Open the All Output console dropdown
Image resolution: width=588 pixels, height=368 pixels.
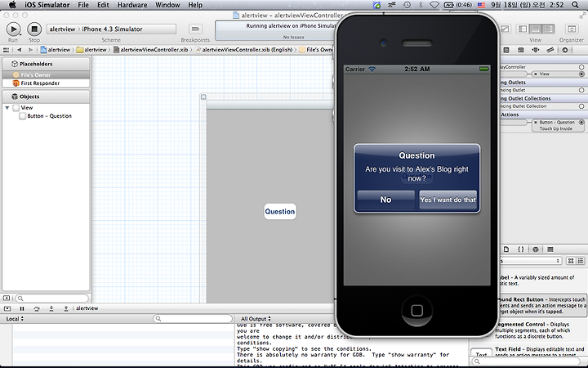pos(256,318)
